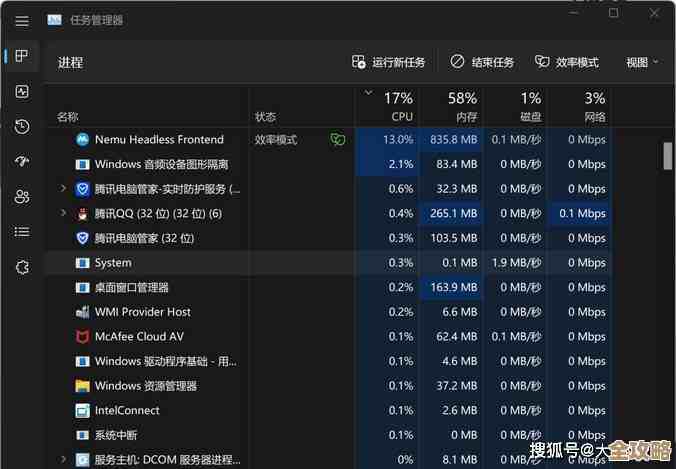Image resolution: width=676 pixels, height=469 pixels.
Task: Select the 桌面窗口管理器 row name
Action: tap(131, 288)
